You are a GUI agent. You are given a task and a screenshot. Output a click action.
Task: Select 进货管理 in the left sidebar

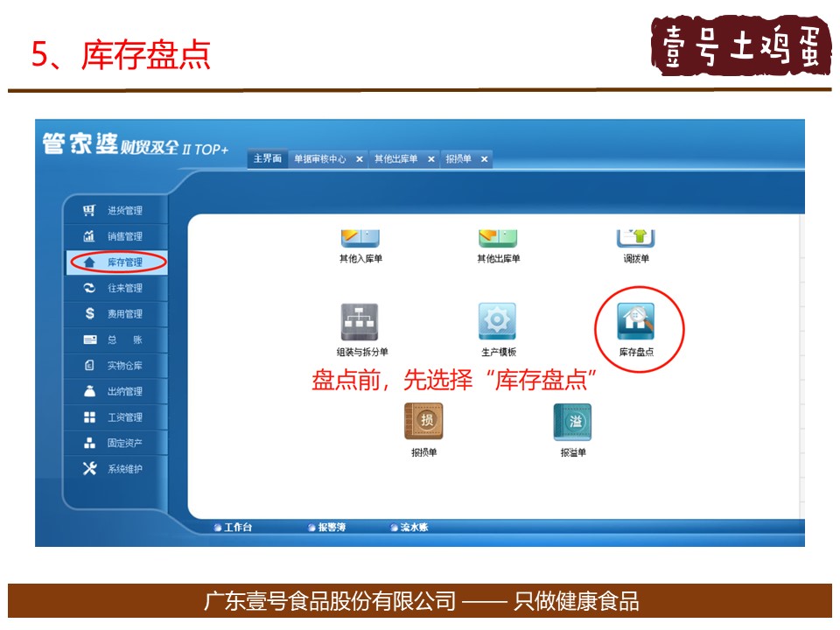coord(123,211)
